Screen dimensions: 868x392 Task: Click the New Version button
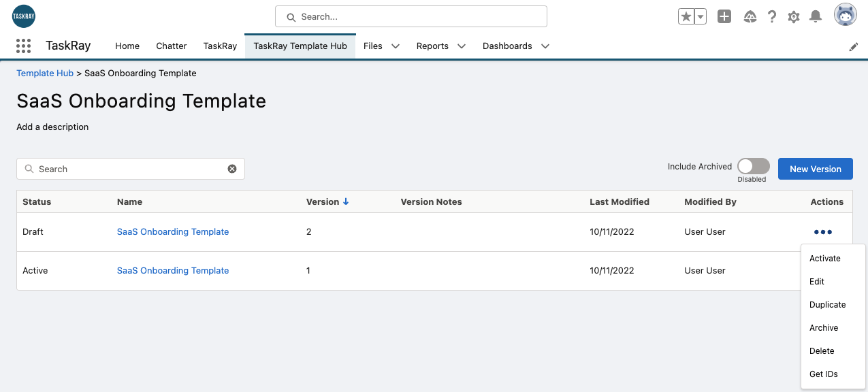tap(816, 169)
